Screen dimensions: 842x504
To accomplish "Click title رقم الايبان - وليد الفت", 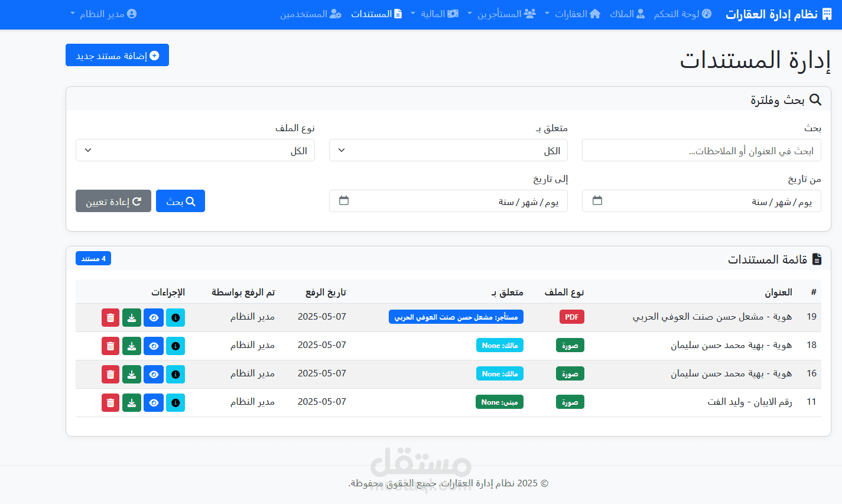I will click(x=750, y=402).
